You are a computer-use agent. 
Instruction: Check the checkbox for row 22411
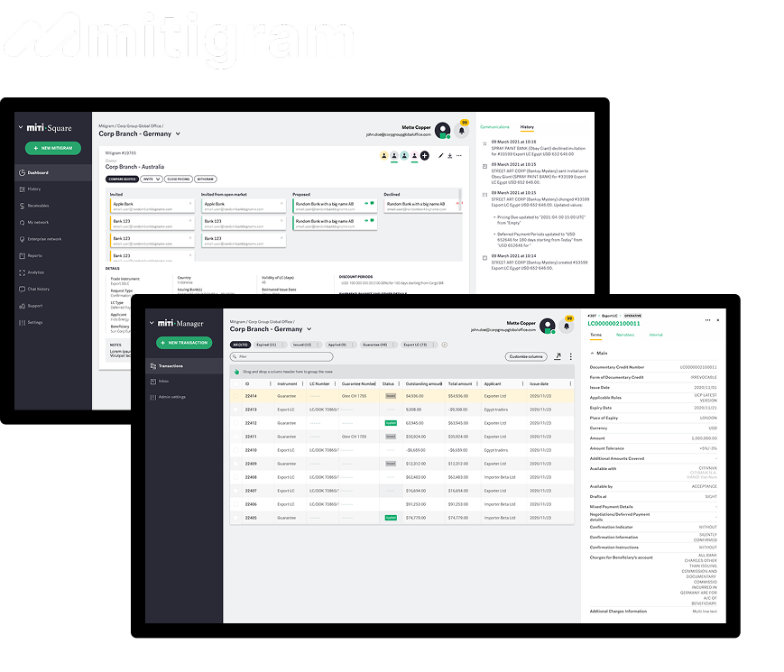(235, 437)
